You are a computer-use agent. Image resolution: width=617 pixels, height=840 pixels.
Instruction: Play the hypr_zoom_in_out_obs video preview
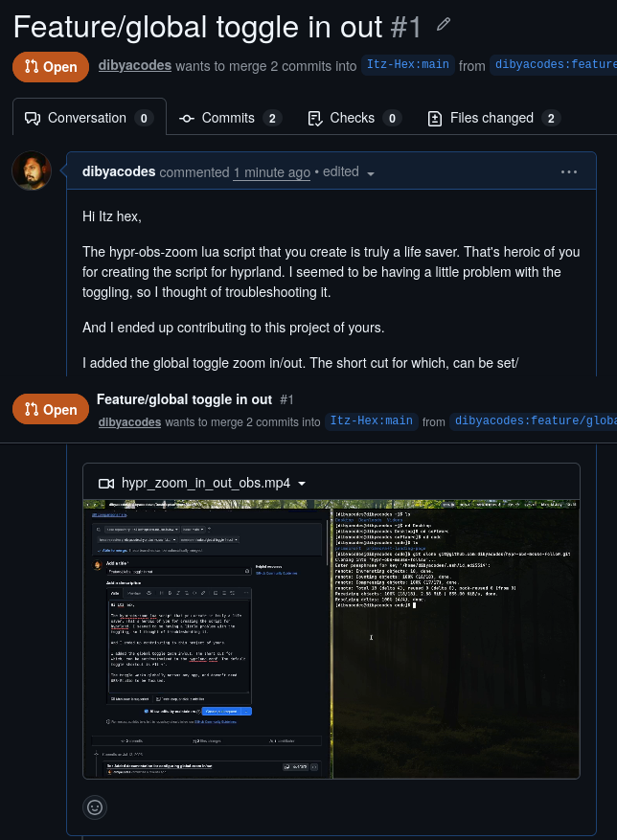pyautogui.click(x=331, y=639)
